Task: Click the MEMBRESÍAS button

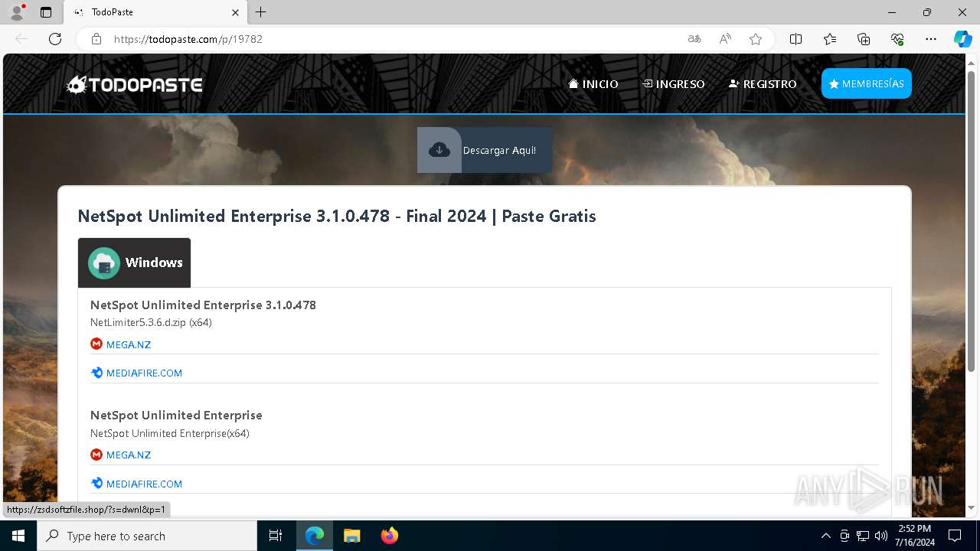Action: click(866, 83)
